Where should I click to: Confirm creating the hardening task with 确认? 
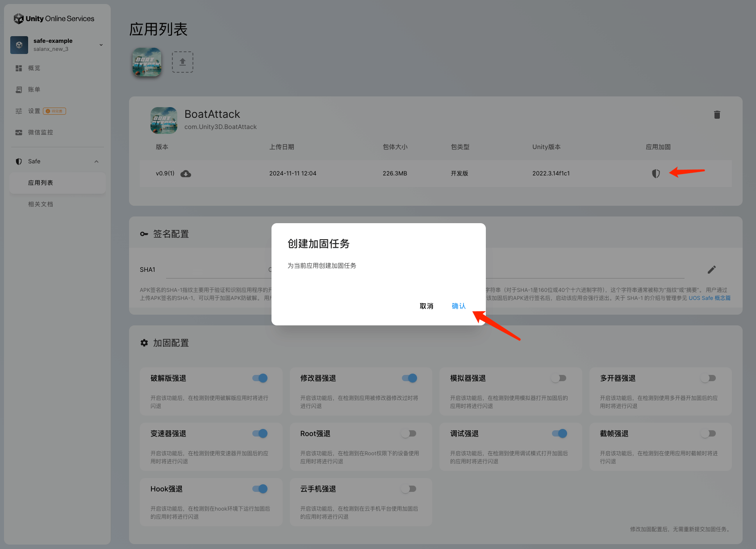459,306
